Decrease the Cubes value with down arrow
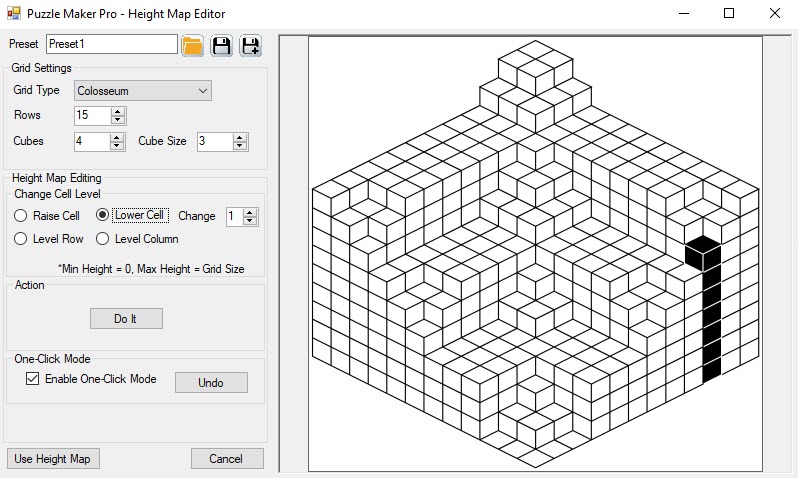798x478 pixels. point(118,146)
